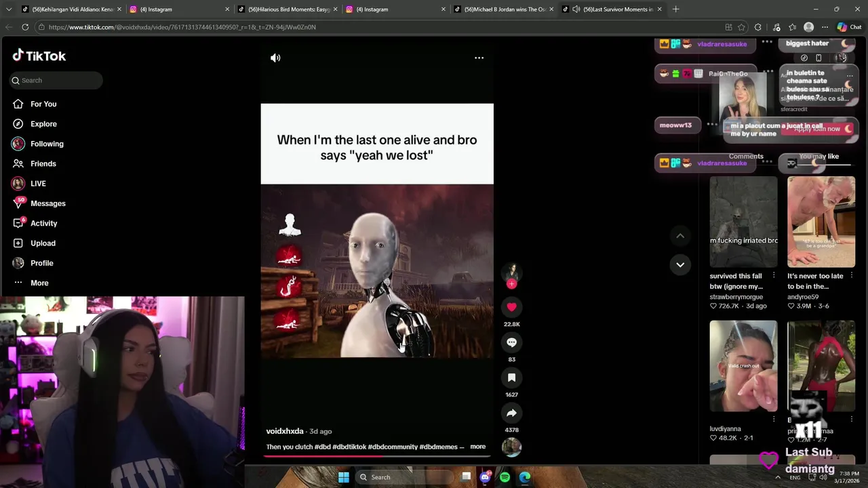Open the strawberrymorgue video thumbnail
This screenshot has height=488, width=868.
[x=743, y=222]
